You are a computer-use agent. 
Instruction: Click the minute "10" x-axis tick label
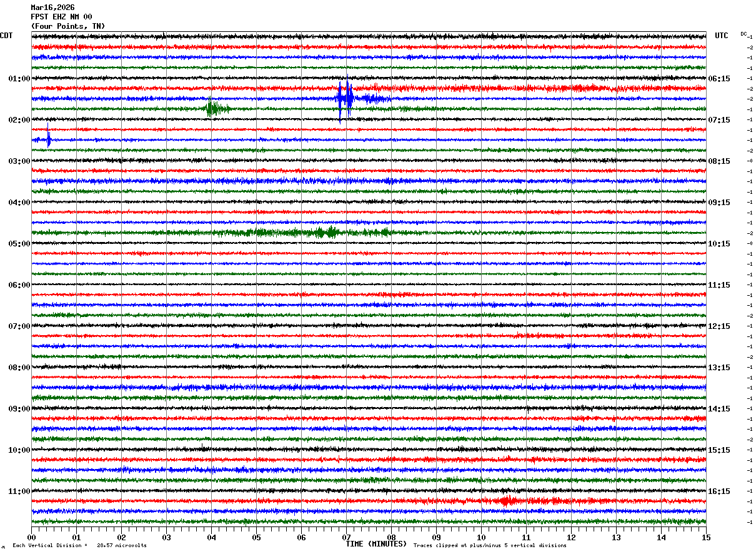tap(481, 537)
